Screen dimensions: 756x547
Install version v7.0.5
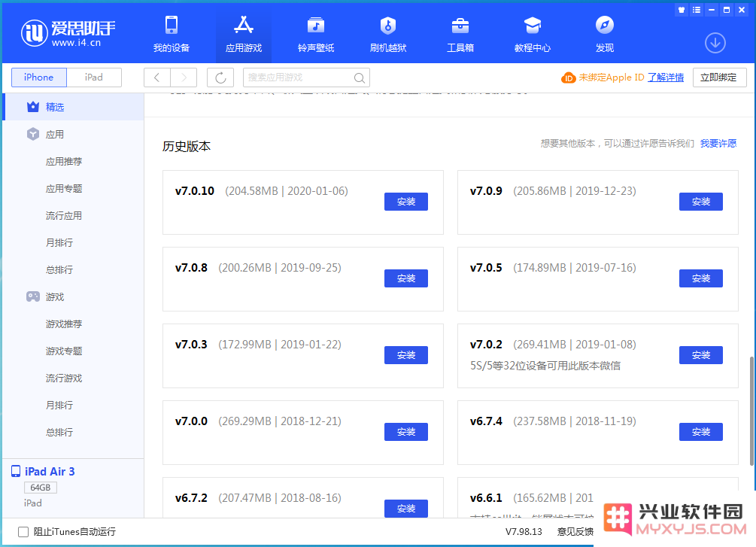pos(700,278)
